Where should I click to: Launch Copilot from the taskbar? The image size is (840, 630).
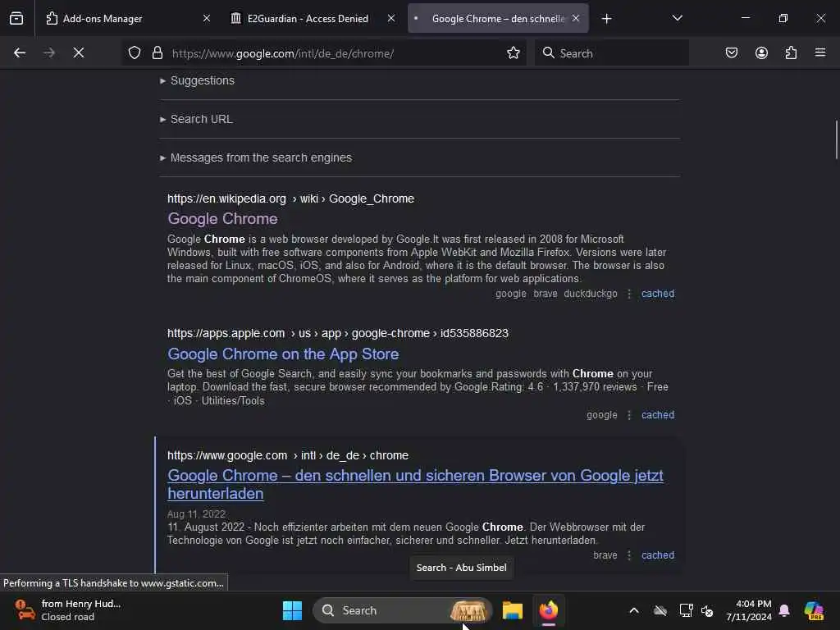point(814,610)
